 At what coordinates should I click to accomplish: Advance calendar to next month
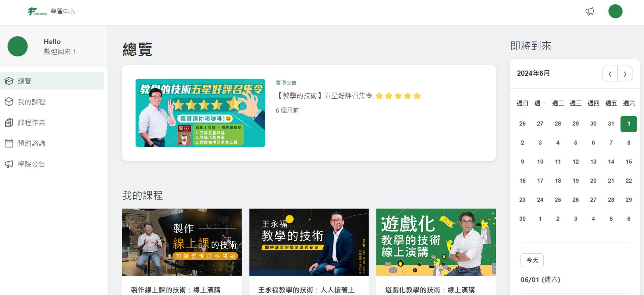pyautogui.click(x=625, y=74)
